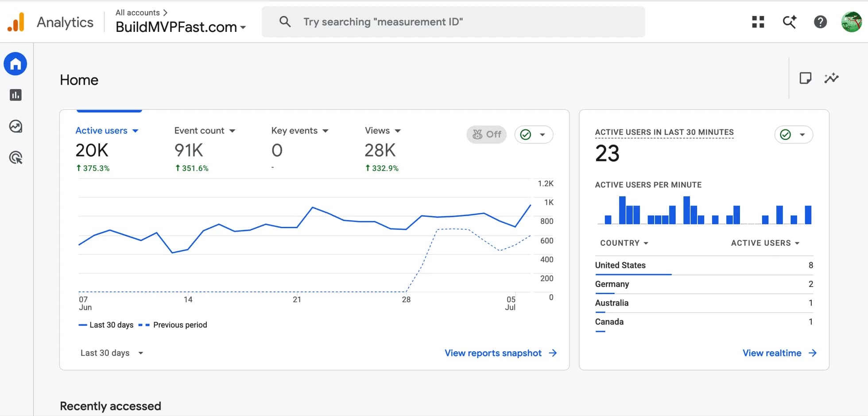Viewport: 868px width, 416px height.
Task: Open the Help question mark icon
Action: (820, 22)
